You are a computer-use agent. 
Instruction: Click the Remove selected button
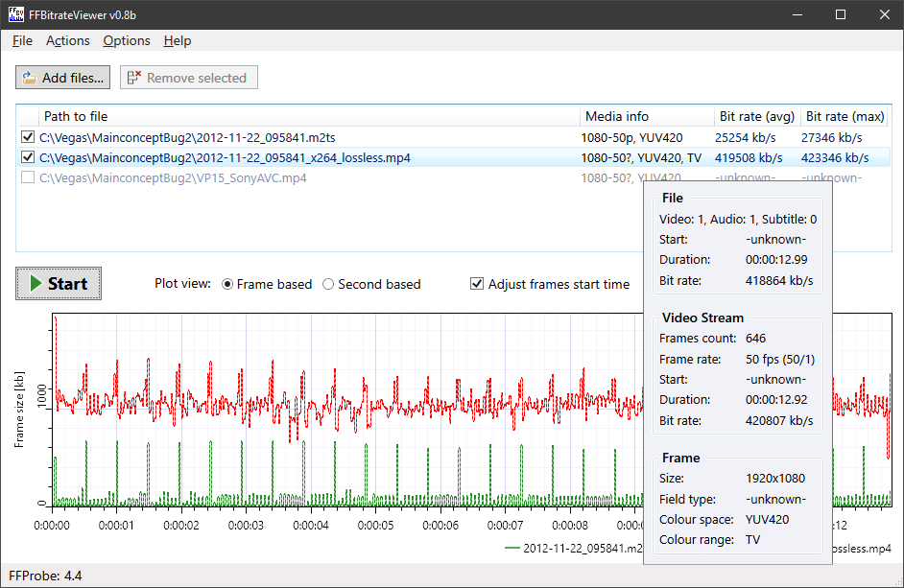pyautogui.click(x=188, y=78)
